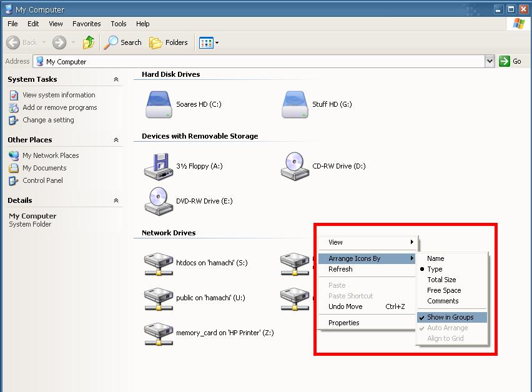Open the Back history dropdown arrow

[44, 42]
